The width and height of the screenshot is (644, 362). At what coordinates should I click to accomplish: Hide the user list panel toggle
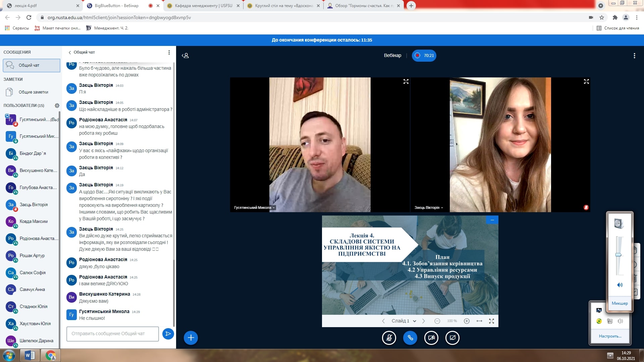tap(185, 56)
